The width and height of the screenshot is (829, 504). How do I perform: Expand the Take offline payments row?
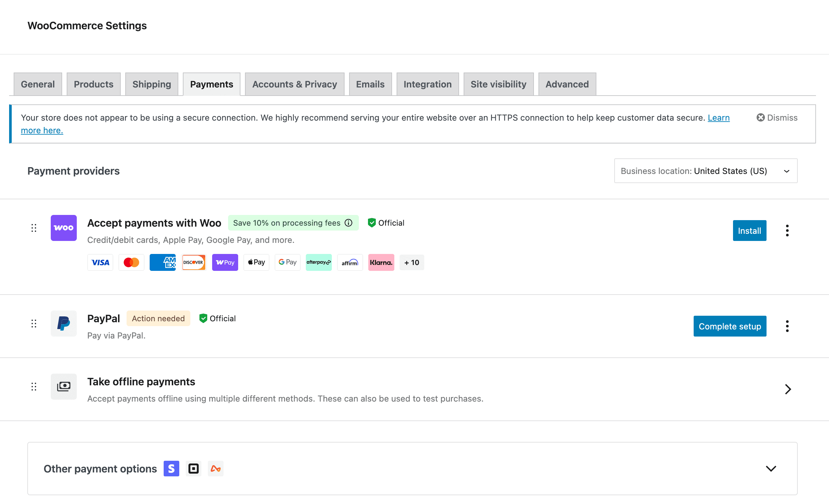click(x=788, y=389)
